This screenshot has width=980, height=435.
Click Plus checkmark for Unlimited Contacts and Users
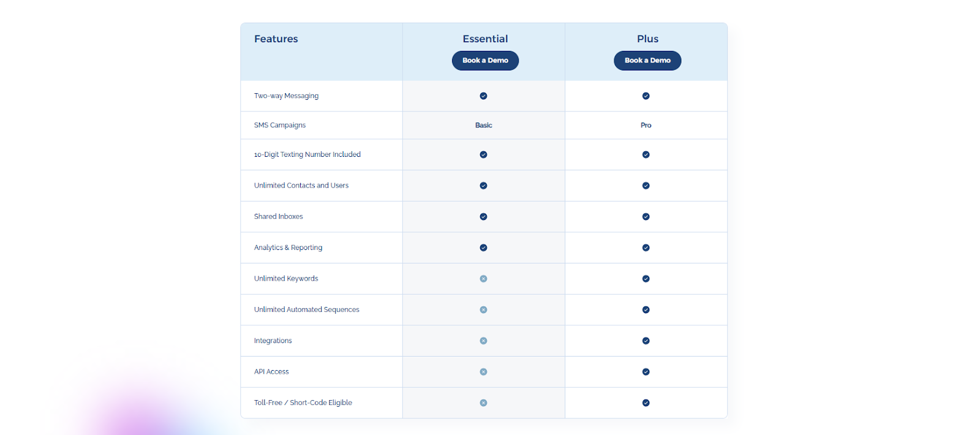pos(646,186)
